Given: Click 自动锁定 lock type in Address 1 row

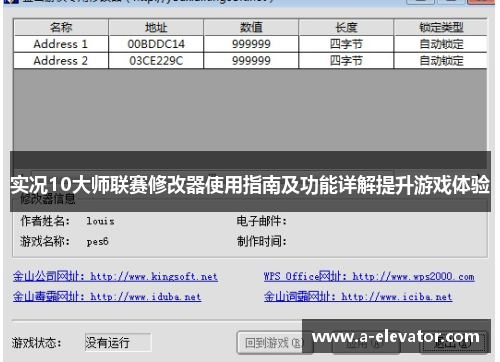Looking at the screenshot, I should tap(441, 44).
